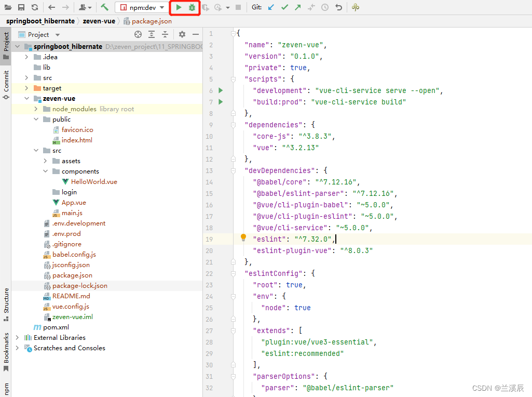Click the locate file target icon
The height and width of the screenshot is (397, 532).
[x=138, y=34]
